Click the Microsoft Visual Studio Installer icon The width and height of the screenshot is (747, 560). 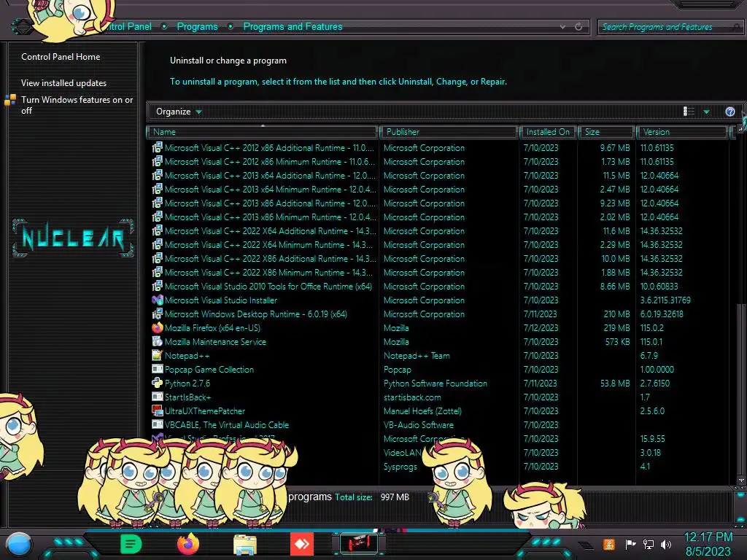click(x=158, y=300)
